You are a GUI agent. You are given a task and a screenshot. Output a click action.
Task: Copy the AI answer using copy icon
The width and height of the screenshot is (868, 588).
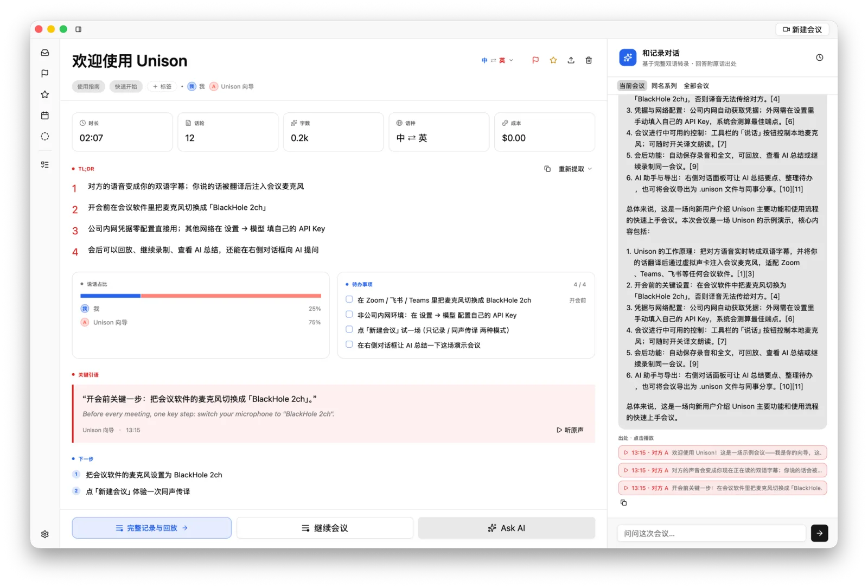pos(624,503)
